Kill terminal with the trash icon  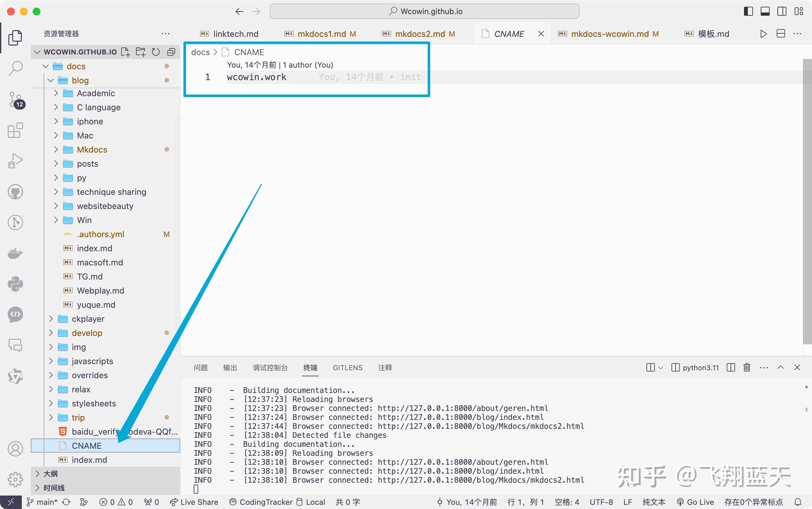click(747, 367)
